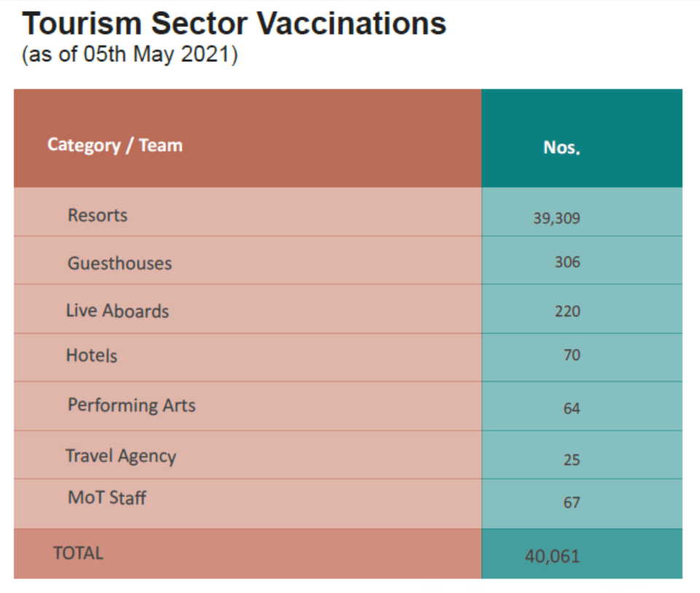
Task: Select the Travel Agency row label
Action: point(121,456)
